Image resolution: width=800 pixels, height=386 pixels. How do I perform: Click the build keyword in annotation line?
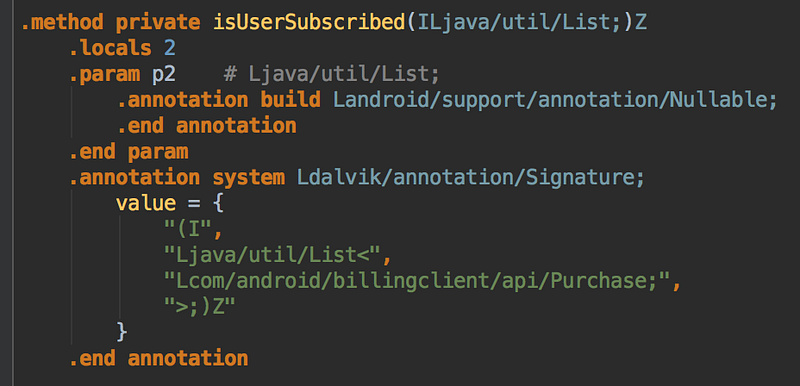click(x=290, y=100)
